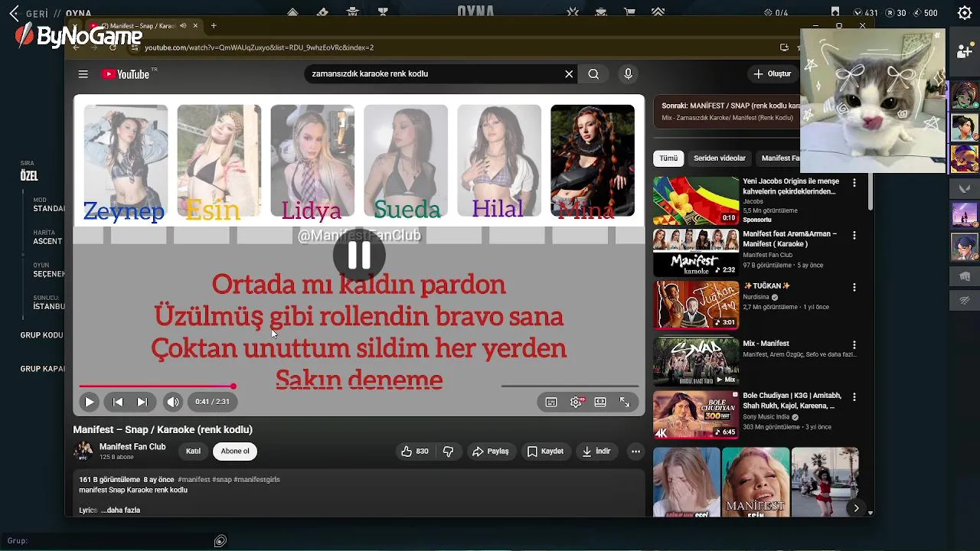Focus the browser address bar URL
This screenshot has height=551, width=980.
[x=259, y=47]
